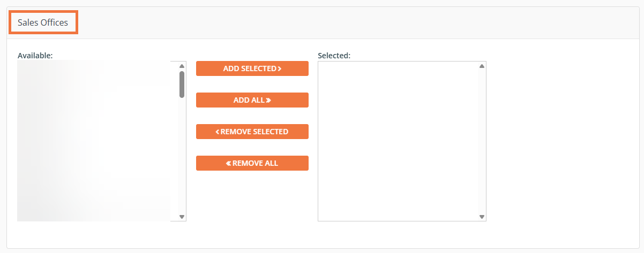Click the Selected label
The width and height of the screenshot is (644, 253).
pos(334,55)
